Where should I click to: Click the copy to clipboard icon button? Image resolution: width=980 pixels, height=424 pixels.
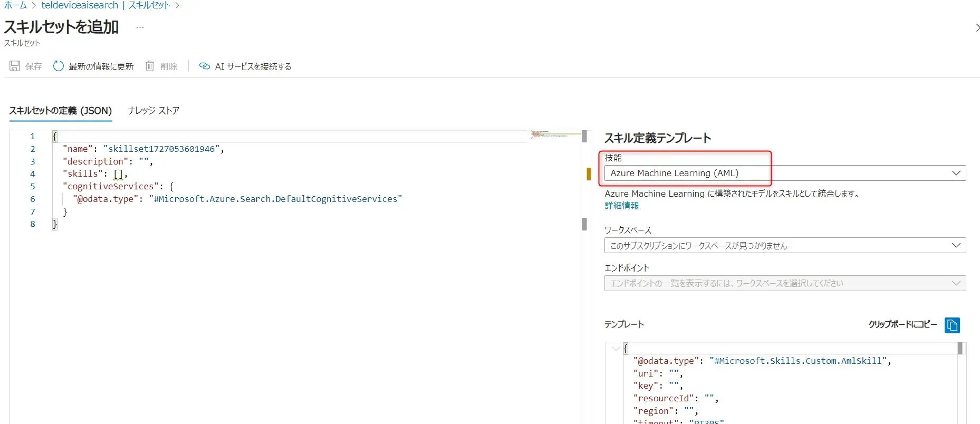(x=952, y=325)
